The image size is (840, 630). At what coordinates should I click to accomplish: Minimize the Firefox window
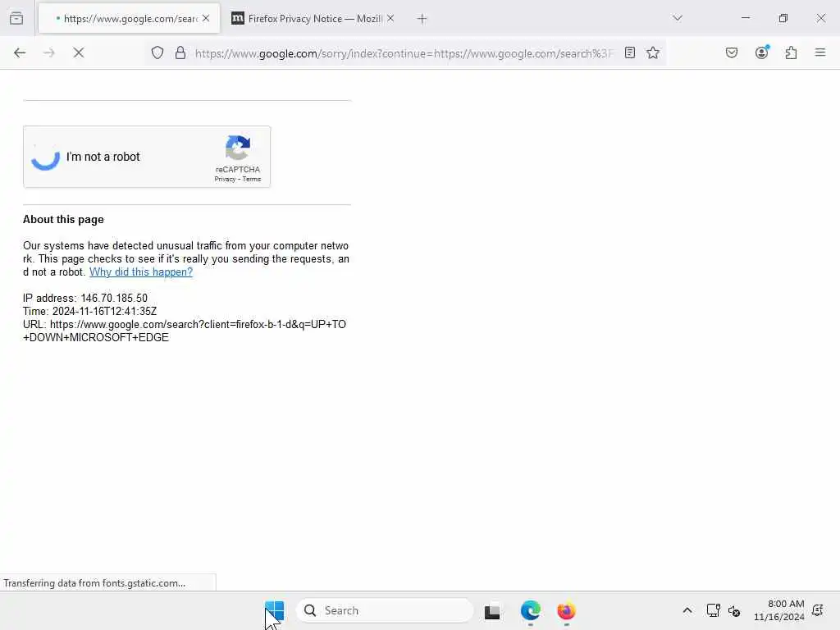tap(746, 18)
